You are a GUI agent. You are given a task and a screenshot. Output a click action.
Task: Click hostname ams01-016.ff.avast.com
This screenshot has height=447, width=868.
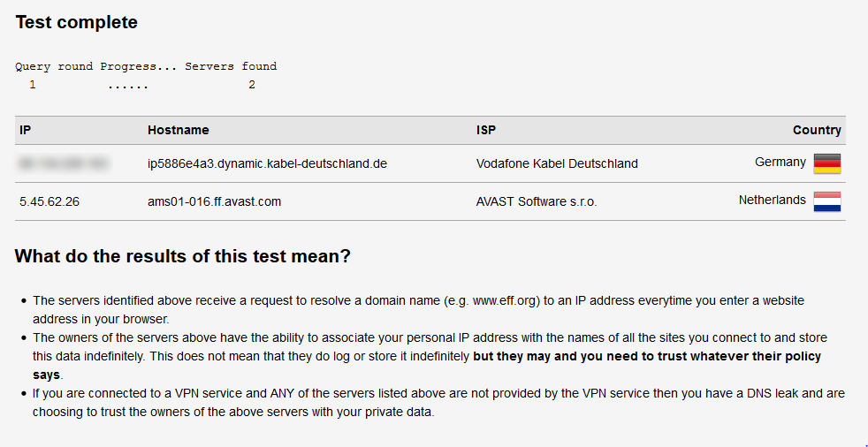(214, 202)
